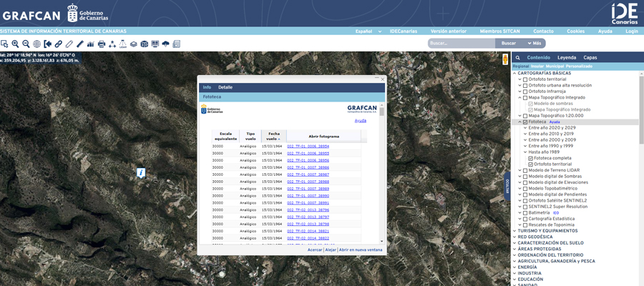
Task: Click the print map icon
Action: [102, 44]
